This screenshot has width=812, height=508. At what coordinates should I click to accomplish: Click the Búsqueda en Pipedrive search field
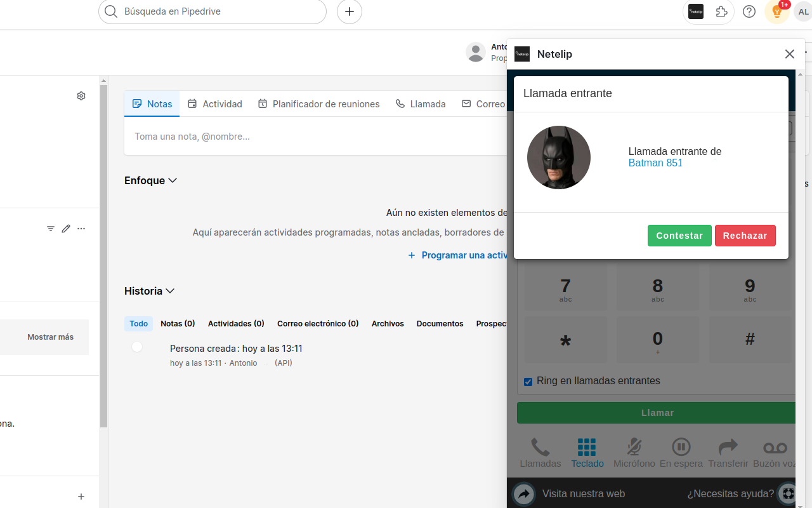213,11
